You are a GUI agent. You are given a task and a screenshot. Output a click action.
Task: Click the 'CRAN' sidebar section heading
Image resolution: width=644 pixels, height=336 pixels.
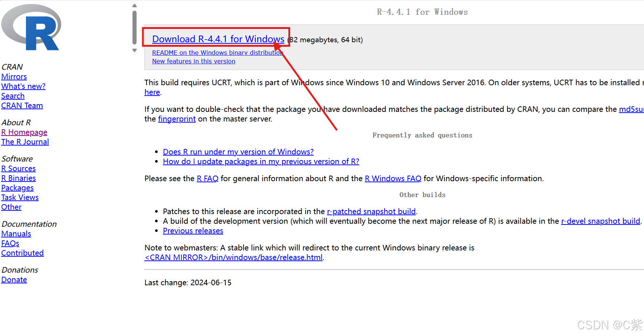[x=12, y=67]
